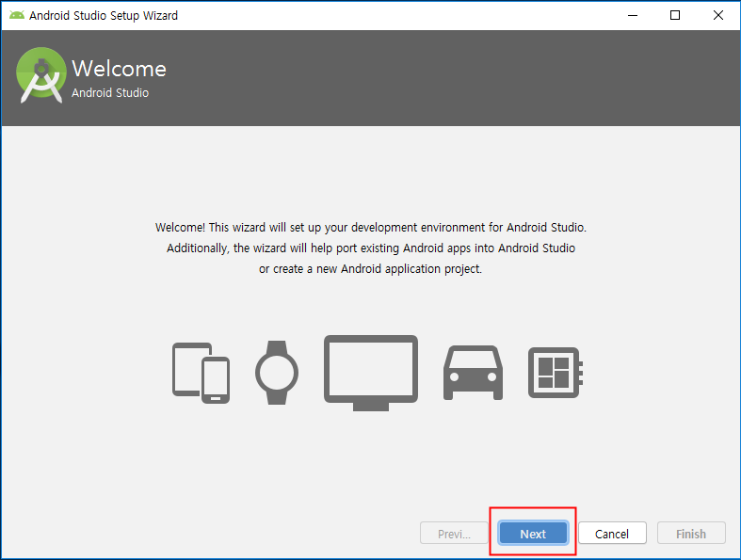Click the line "Welcome! This wizard will set up..."
Viewport: 741px width, 560px height.
[371, 228]
